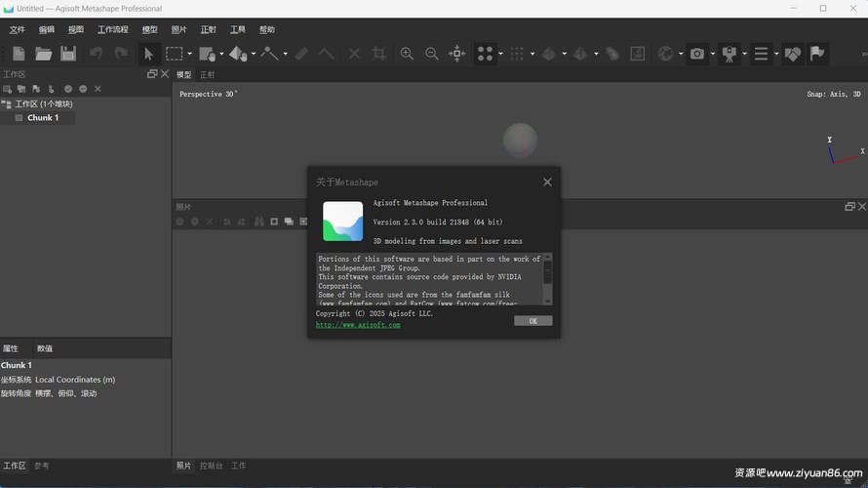The image size is (868, 488).
Task: Click the flag markers icon in the toolbar
Action: pyautogui.click(x=817, y=54)
